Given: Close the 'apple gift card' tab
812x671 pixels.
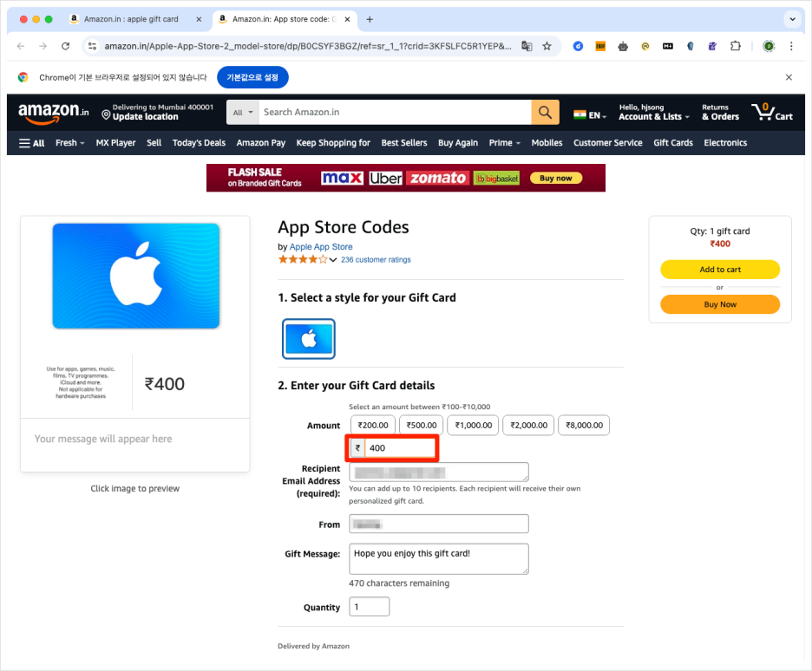Looking at the screenshot, I should pos(199,19).
